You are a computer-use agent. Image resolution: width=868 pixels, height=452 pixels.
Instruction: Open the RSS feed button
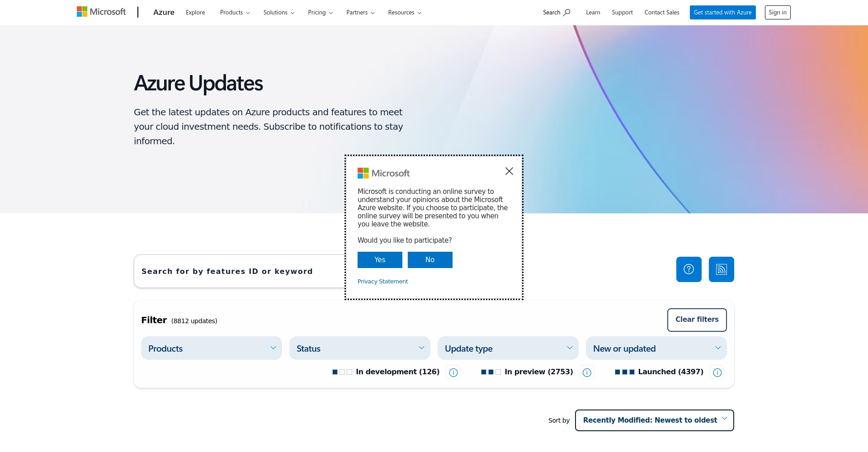[721, 269]
